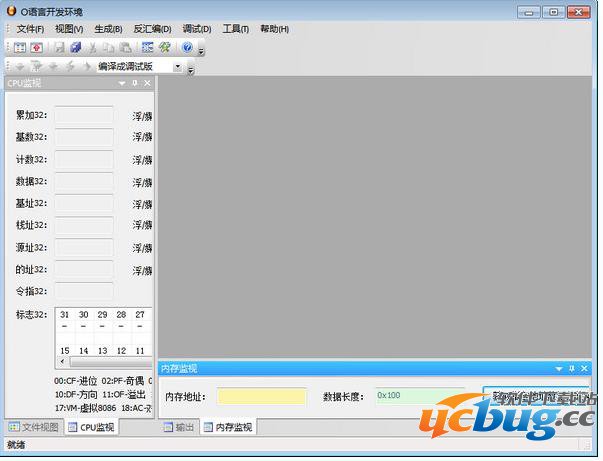The height and width of the screenshot is (461, 603).
Task: Switch to the 文件视图 tab
Action: 33,427
